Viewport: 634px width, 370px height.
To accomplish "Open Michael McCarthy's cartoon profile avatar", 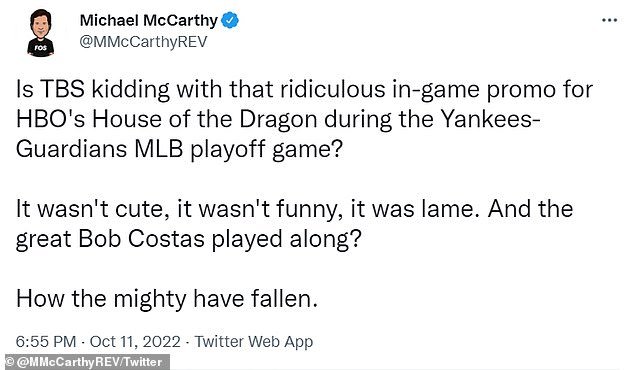I will pos(40,33).
